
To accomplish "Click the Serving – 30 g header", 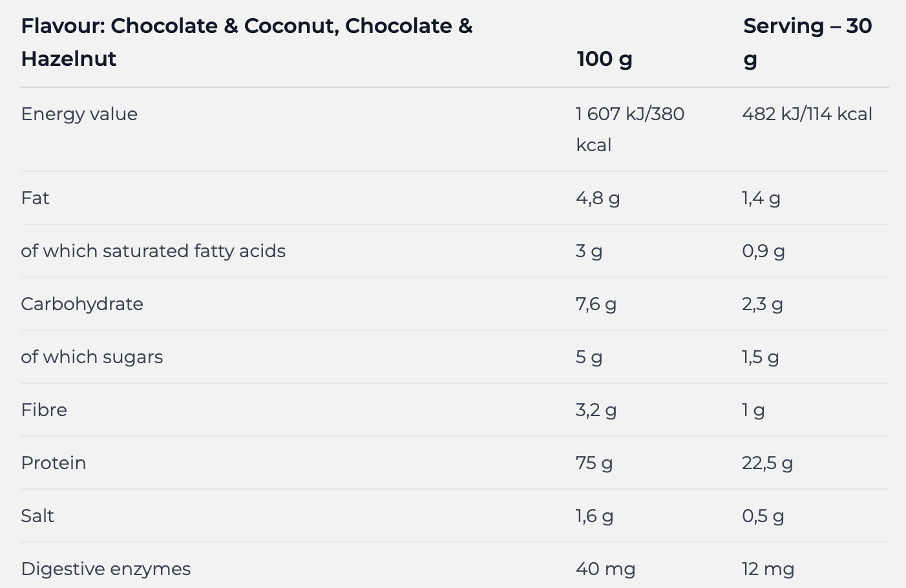I will [807, 42].
